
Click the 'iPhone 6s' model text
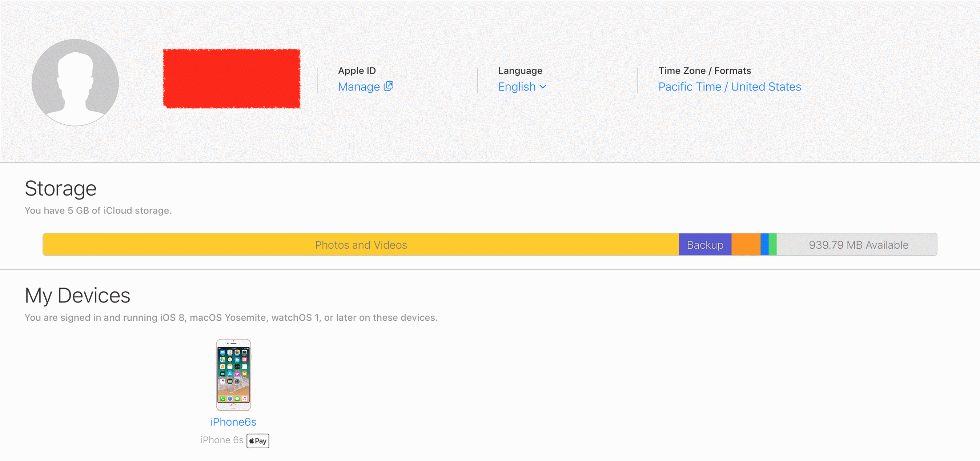point(222,440)
